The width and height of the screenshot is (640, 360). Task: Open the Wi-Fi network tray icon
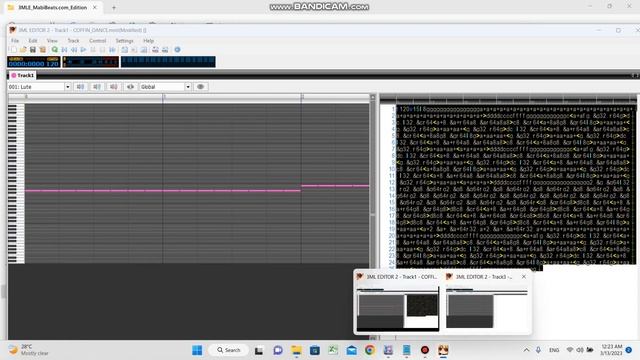pyautogui.click(x=570, y=350)
